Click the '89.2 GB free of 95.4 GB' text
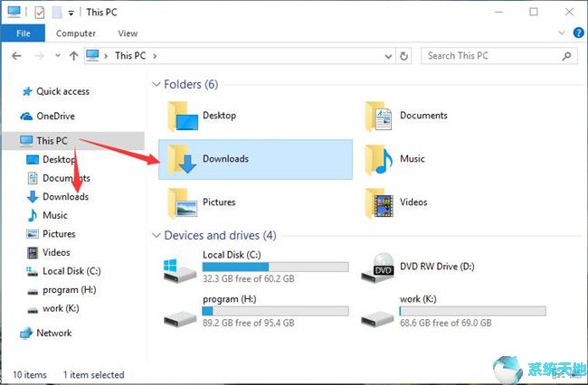 tap(248, 324)
